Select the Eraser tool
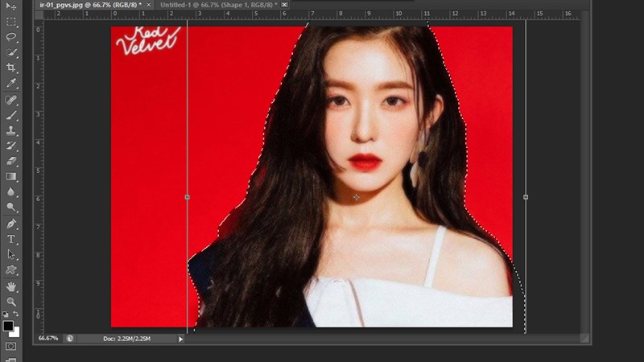 [x=11, y=161]
